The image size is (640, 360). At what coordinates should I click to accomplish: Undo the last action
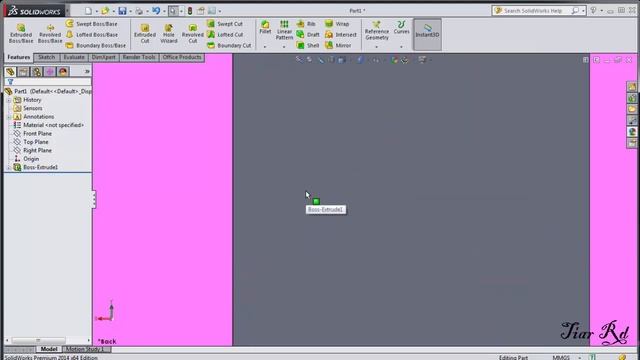click(156, 11)
